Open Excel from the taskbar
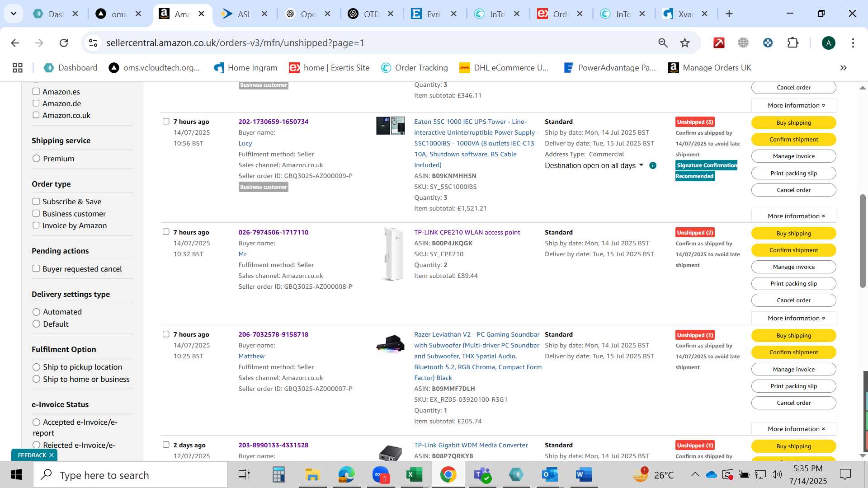 pyautogui.click(x=414, y=475)
